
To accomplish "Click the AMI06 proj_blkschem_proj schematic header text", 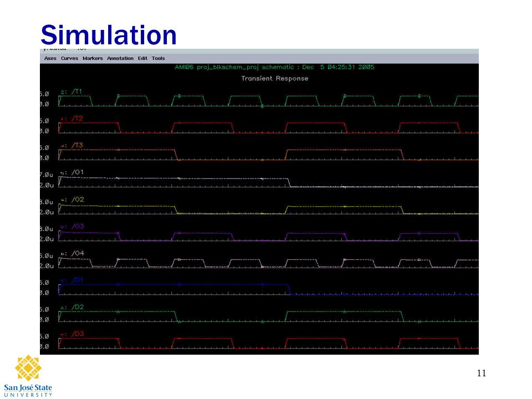I will point(274,67).
